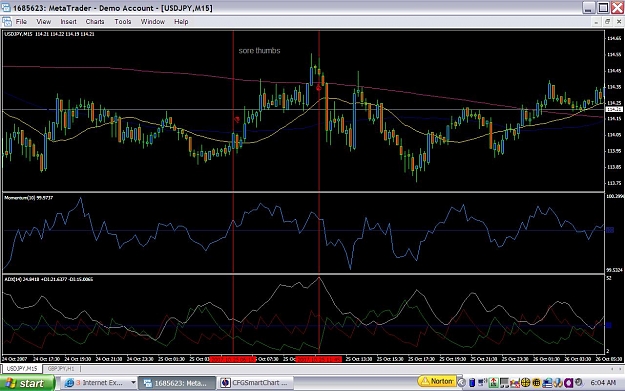
Task: Click the 24 Oct 17:30 time axis label
Action: coord(46,359)
